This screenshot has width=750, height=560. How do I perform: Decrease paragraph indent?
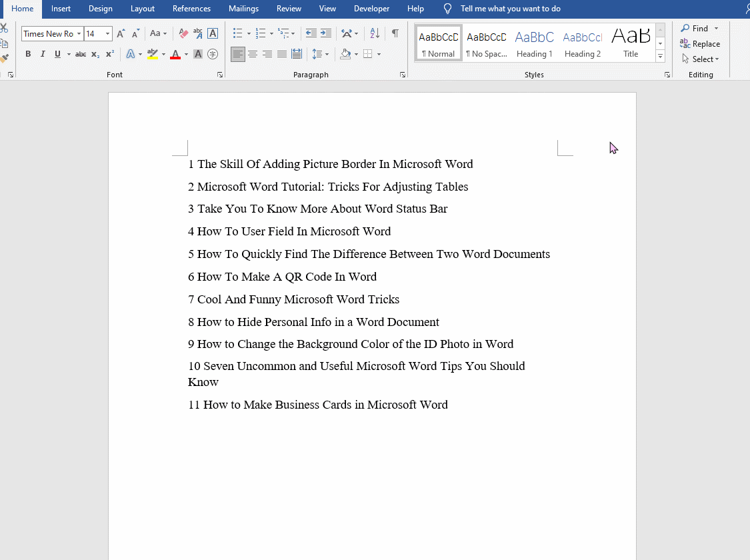311,33
